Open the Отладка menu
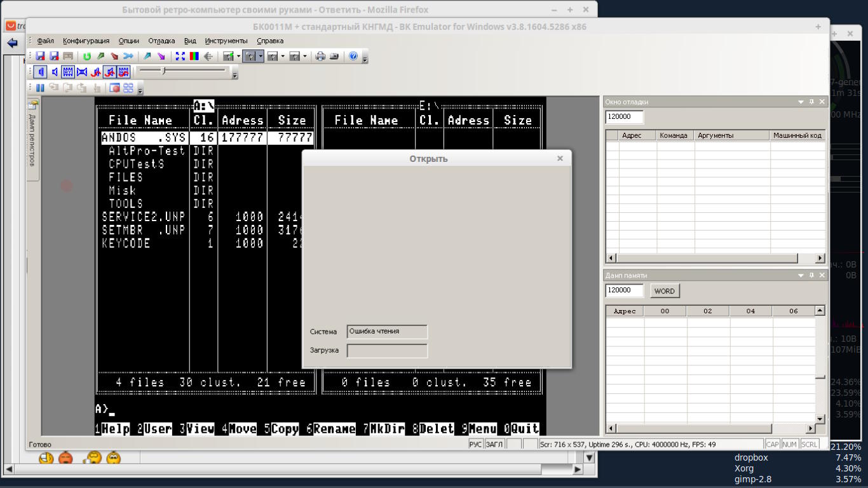This screenshot has width=868, height=488. 161,41
